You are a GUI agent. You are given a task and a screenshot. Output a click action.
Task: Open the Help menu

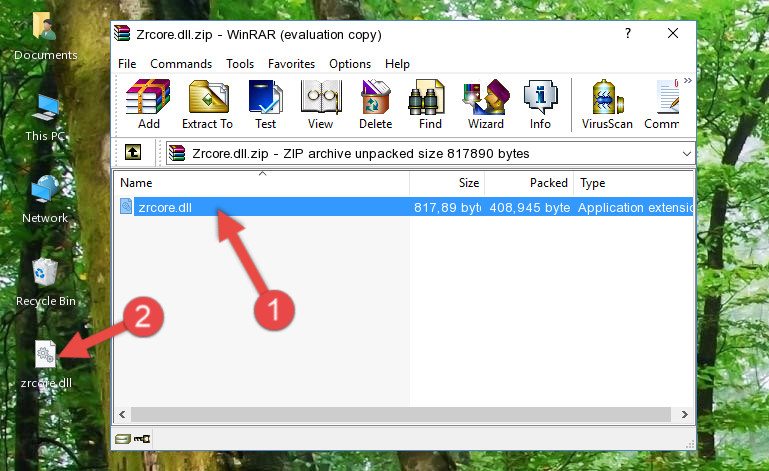click(397, 64)
